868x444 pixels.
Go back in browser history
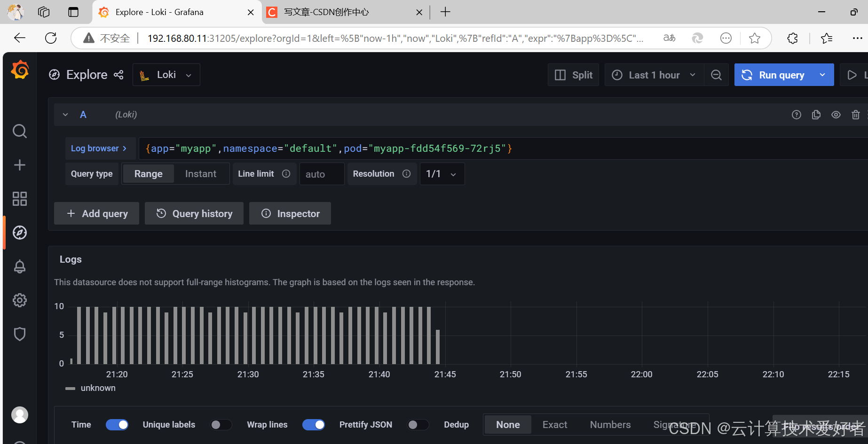(x=20, y=38)
